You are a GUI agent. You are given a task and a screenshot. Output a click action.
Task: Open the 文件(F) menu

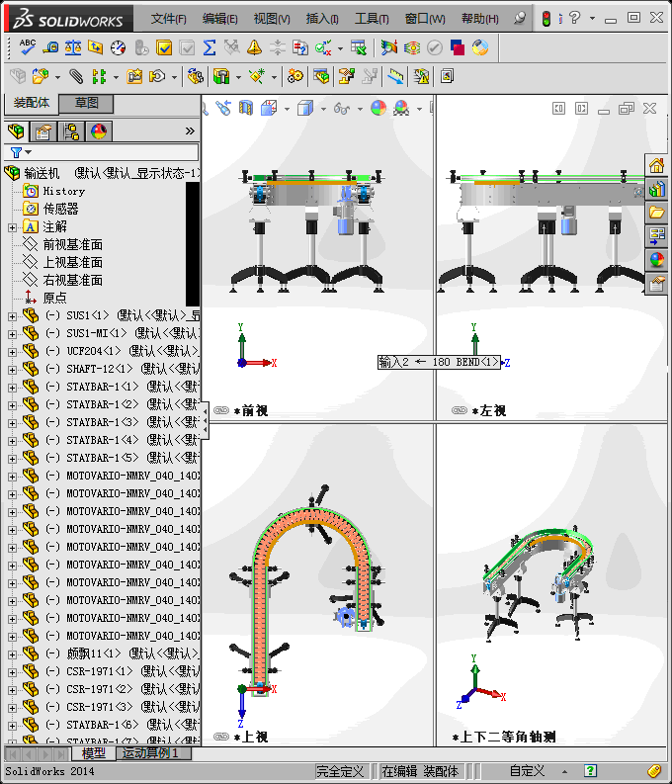[169, 19]
